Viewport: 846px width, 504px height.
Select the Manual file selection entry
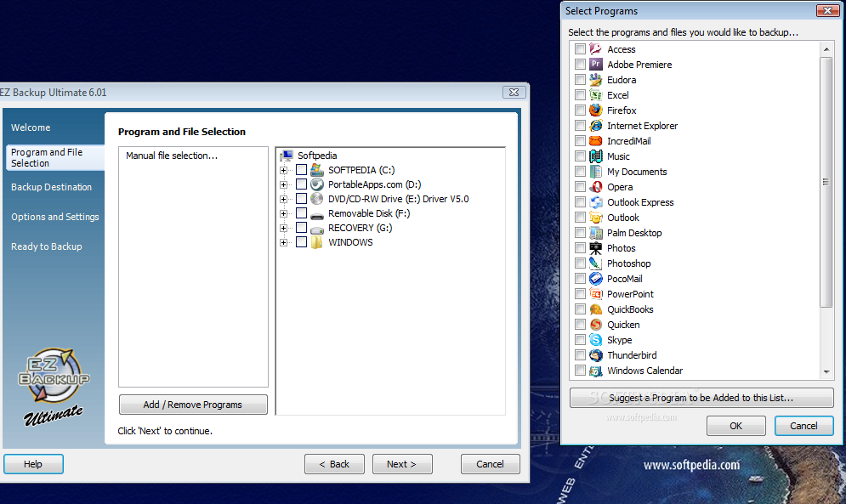[x=172, y=156]
